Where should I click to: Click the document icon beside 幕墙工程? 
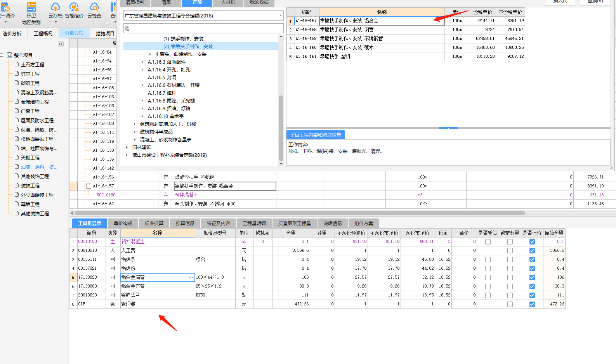(x=17, y=204)
